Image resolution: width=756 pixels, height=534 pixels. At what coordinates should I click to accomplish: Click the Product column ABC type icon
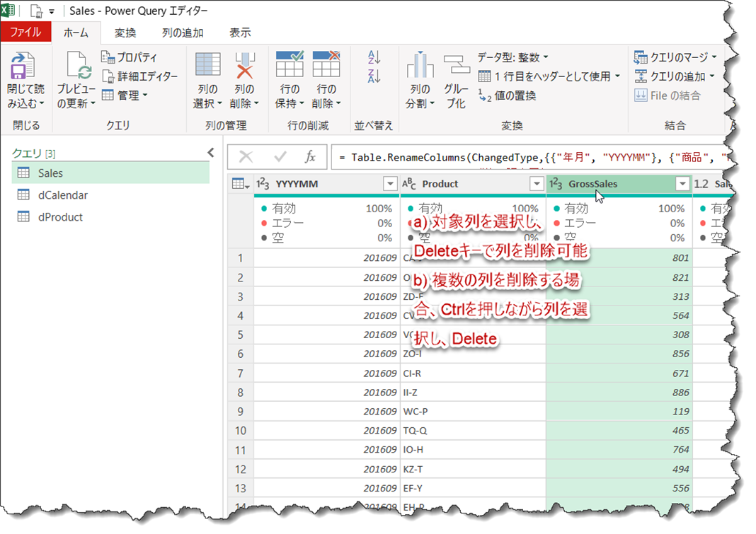[409, 184]
